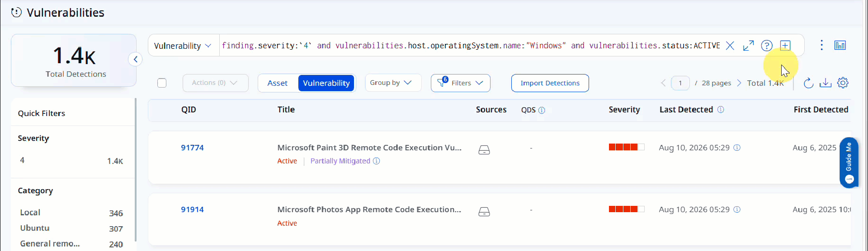Screen dimensions: 868x251
Task: Open the Group by dropdown
Action: point(393,83)
